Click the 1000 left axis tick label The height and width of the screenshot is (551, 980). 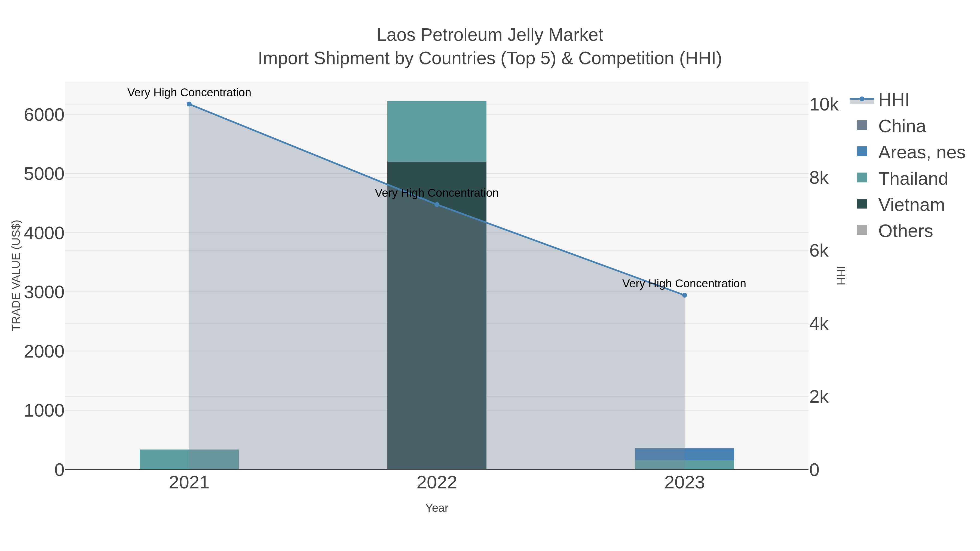tap(44, 411)
